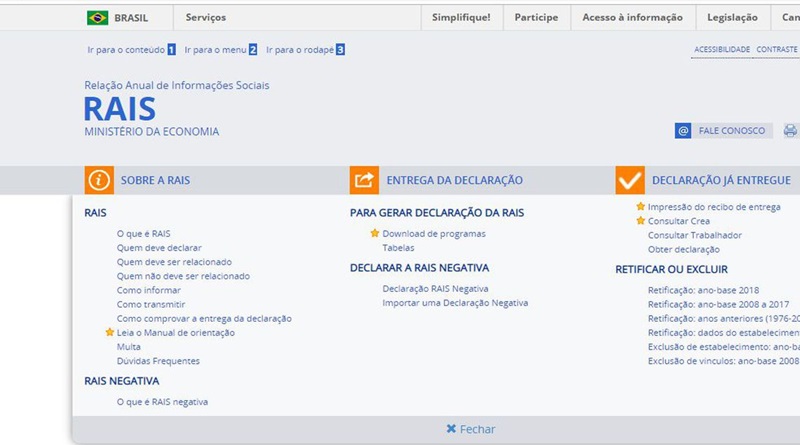The width and height of the screenshot is (800, 445).
Task: Click the RAIS NEGATIVA section heading
Action: (121, 381)
